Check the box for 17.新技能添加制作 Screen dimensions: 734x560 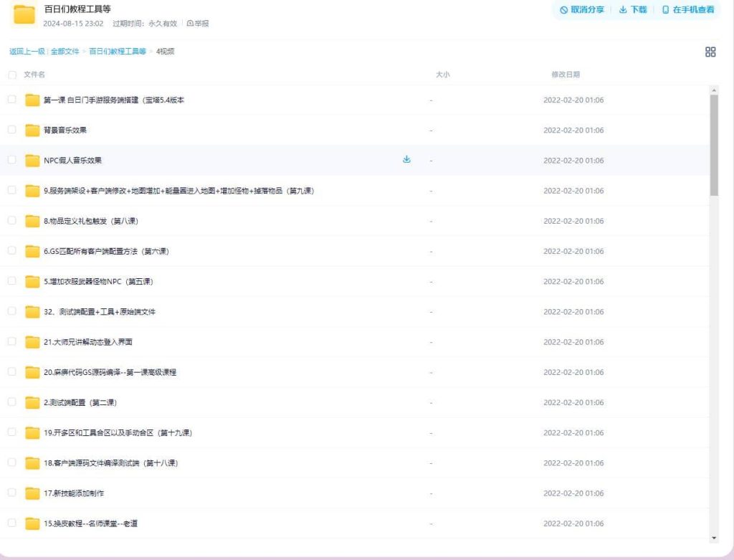[x=12, y=493]
